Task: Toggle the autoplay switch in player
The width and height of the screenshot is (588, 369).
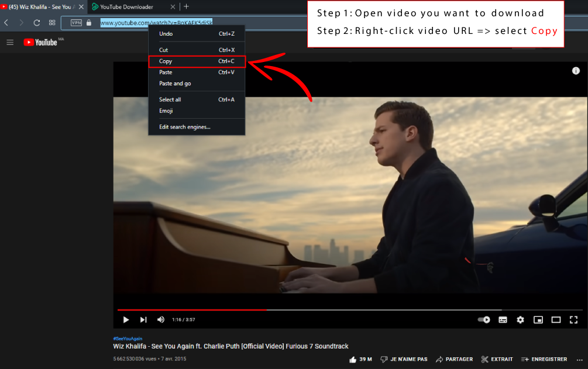Action: click(484, 319)
